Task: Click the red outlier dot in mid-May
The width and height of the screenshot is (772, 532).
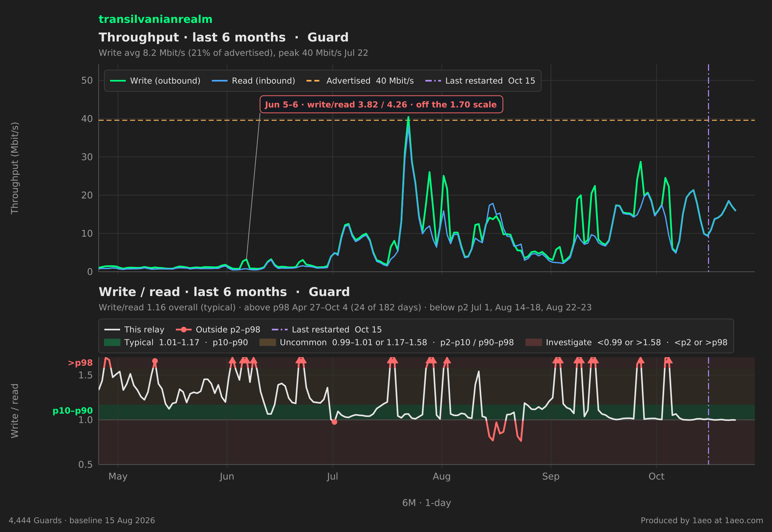Action: [x=155, y=361]
